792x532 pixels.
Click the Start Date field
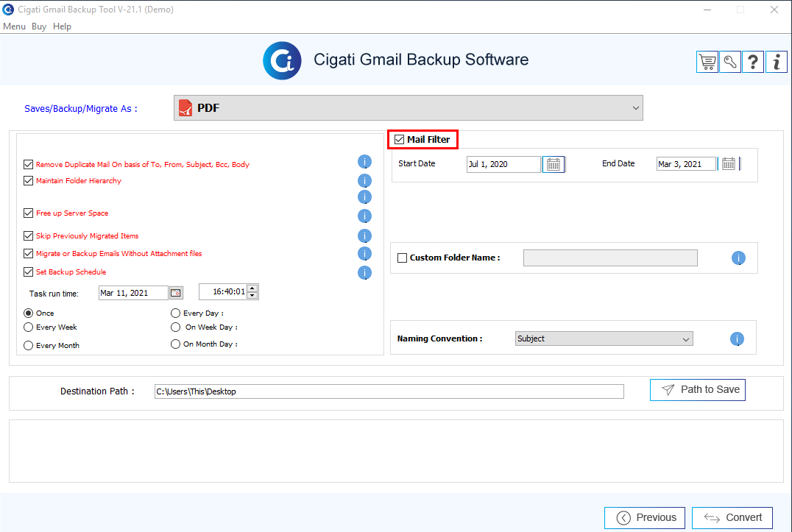pos(503,164)
